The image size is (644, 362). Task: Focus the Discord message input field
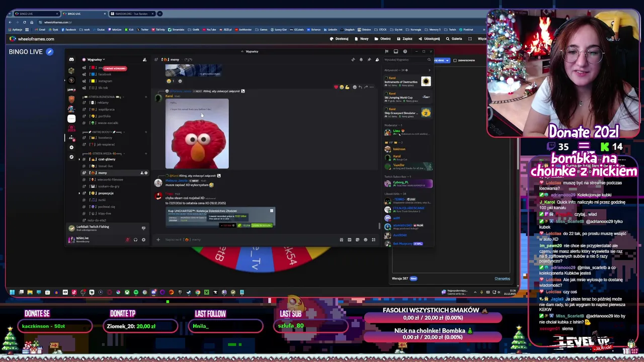click(x=252, y=240)
